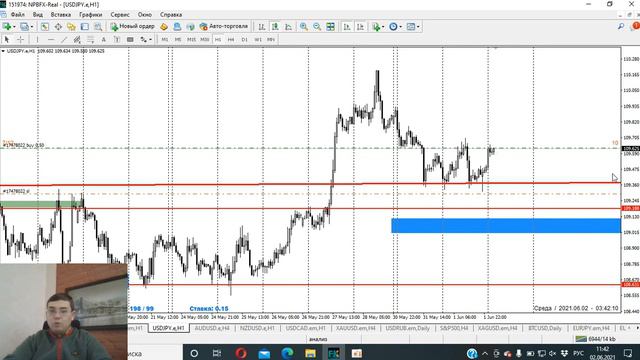Open the Справка menu

click(x=171, y=15)
